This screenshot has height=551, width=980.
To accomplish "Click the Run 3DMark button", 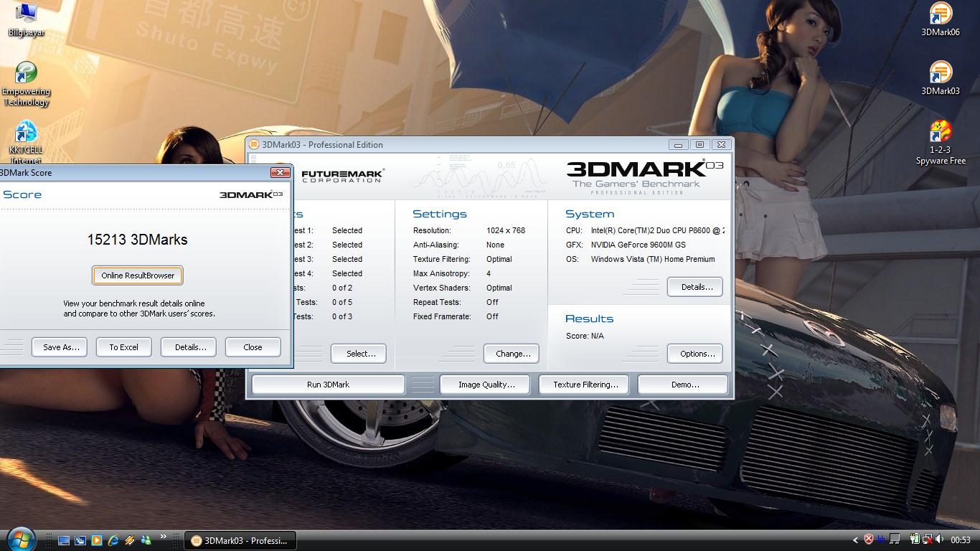I will click(328, 385).
